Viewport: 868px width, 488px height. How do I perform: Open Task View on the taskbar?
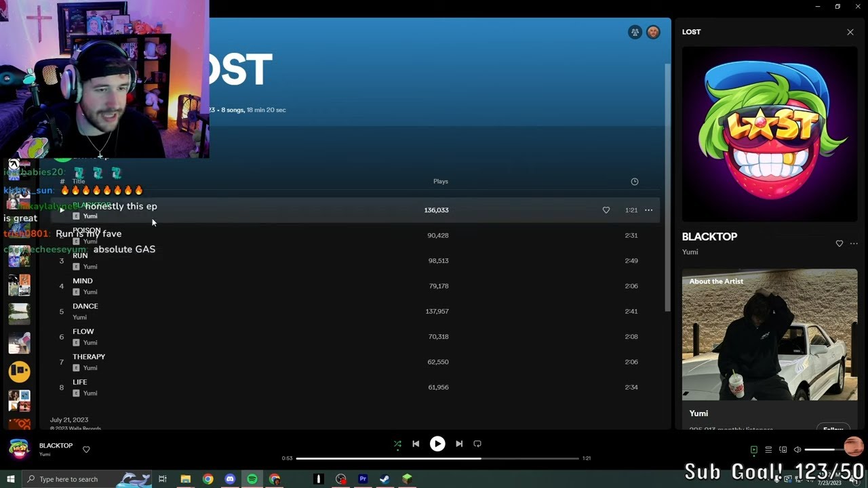click(163, 479)
